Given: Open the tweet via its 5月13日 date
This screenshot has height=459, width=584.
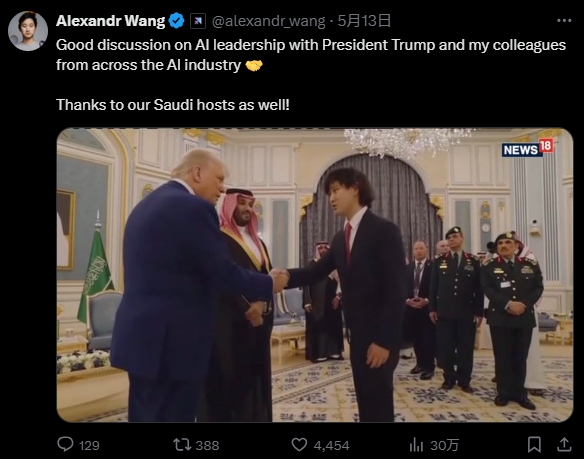Looking at the screenshot, I should (x=364, y=21).
